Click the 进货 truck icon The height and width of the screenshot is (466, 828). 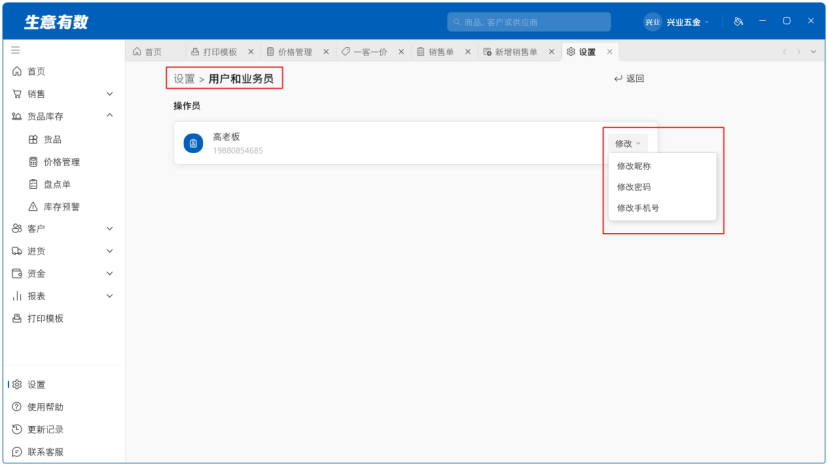click(x=17, y=251)
